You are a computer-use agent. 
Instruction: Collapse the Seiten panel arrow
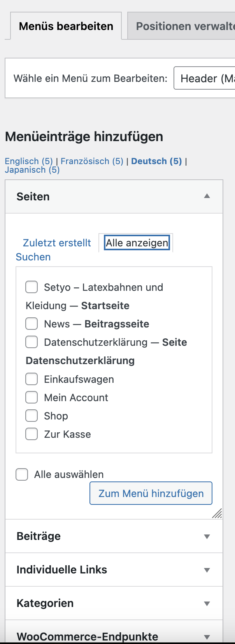(207, 196)
